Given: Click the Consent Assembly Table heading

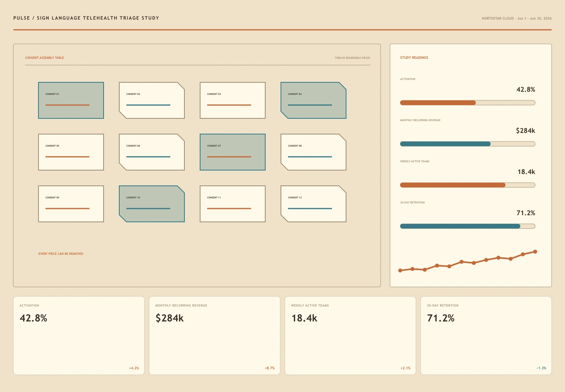Looking at the screenshot, I should 44,58.
